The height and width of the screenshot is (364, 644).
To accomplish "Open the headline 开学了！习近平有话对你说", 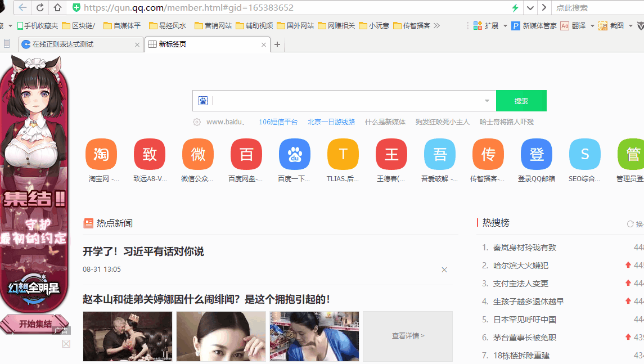I will (143, 251).
